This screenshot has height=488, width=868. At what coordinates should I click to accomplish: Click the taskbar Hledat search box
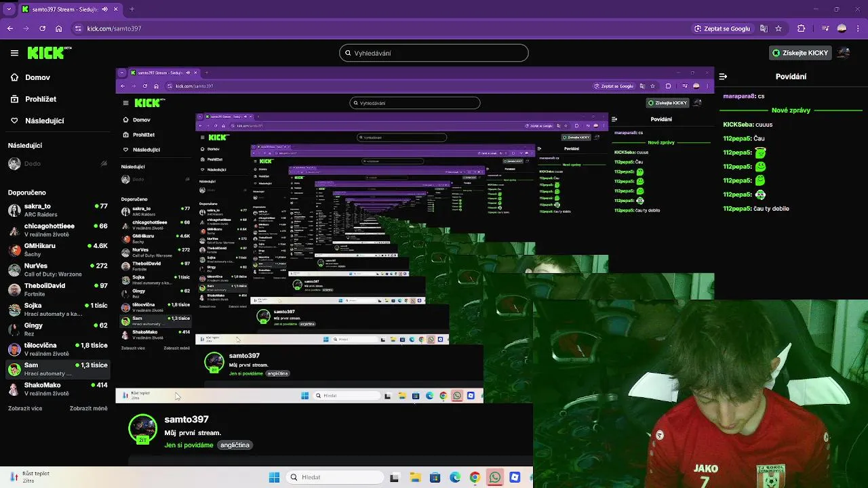tap(336, 477)
